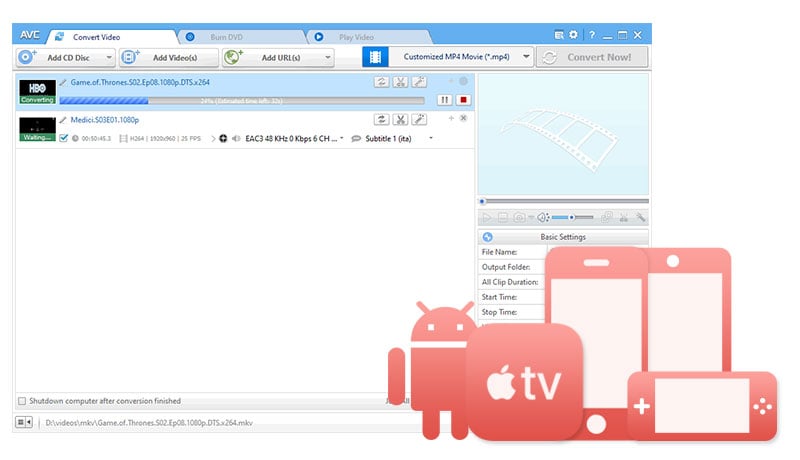Click the video preview area
The image size is (800, 460).
pyautogui.click(x=563, y=134)
